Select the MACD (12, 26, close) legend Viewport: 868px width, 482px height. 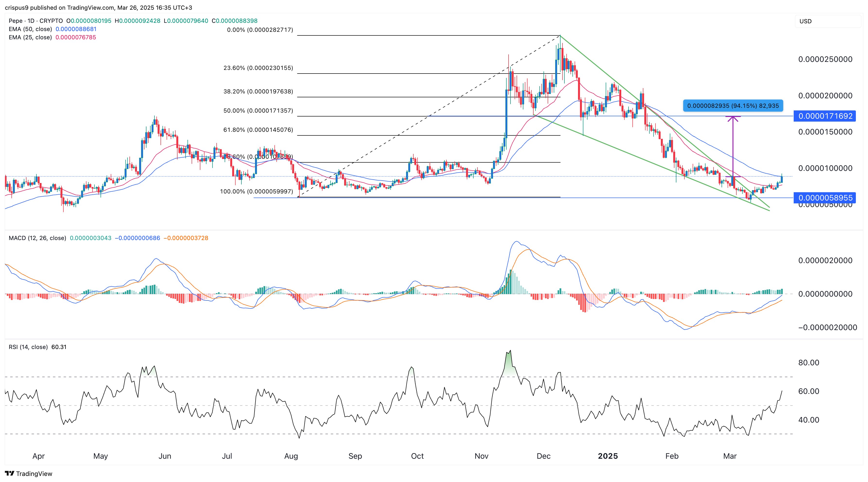pos(37,238)
